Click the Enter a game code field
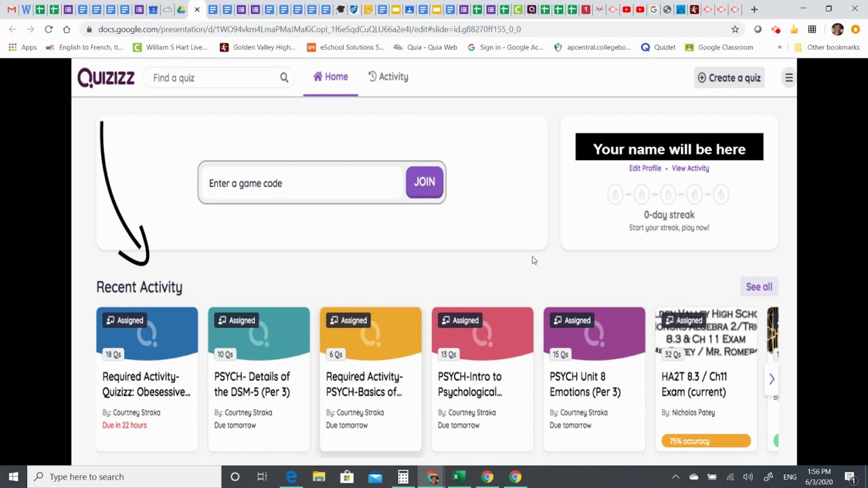The image size is (868, 488). [x=303, y=183]
